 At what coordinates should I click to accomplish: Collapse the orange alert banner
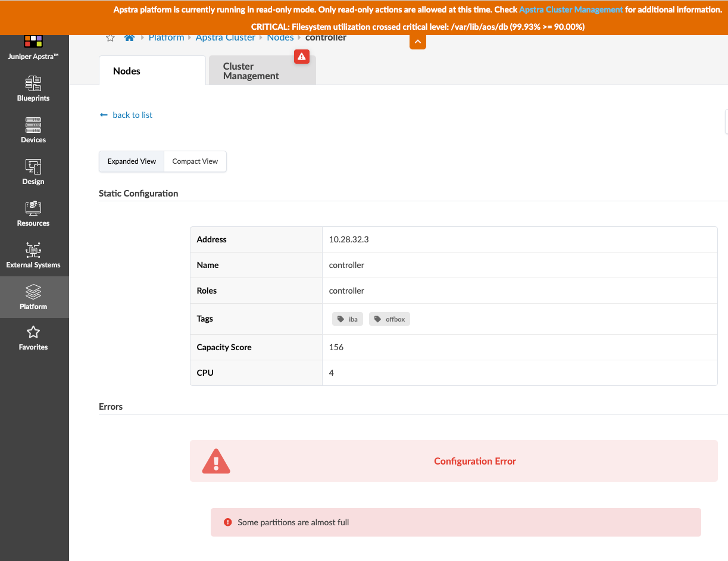[x=418, y=42]
